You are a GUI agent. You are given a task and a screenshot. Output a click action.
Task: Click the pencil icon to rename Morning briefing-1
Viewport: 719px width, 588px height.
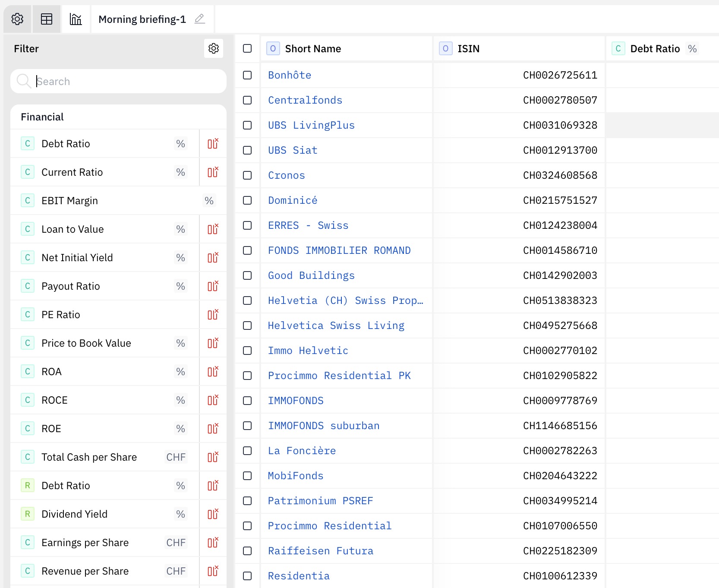199,19
